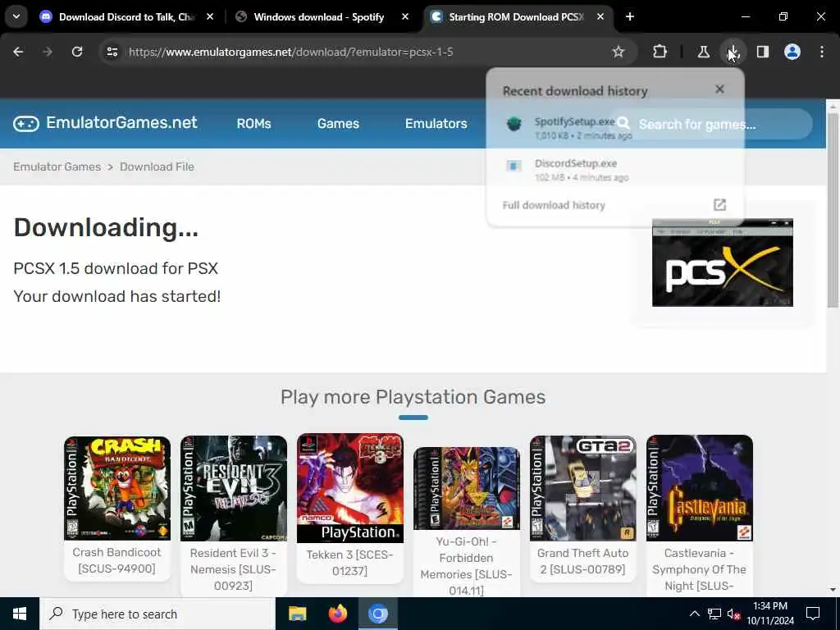This screenshot has width=840, height=630.
Task: Click the open-in-new-tab history icon
Action: point(719,204)
